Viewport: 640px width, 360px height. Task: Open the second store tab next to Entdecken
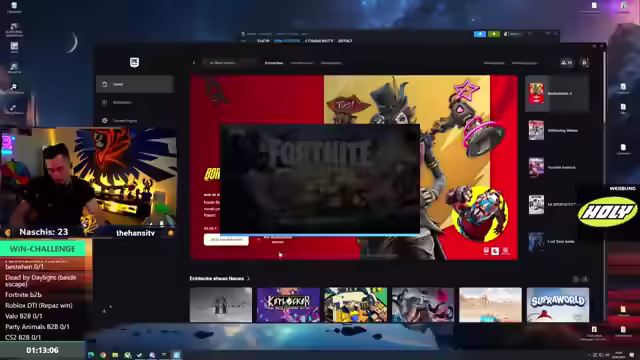(x=302, y=63)
